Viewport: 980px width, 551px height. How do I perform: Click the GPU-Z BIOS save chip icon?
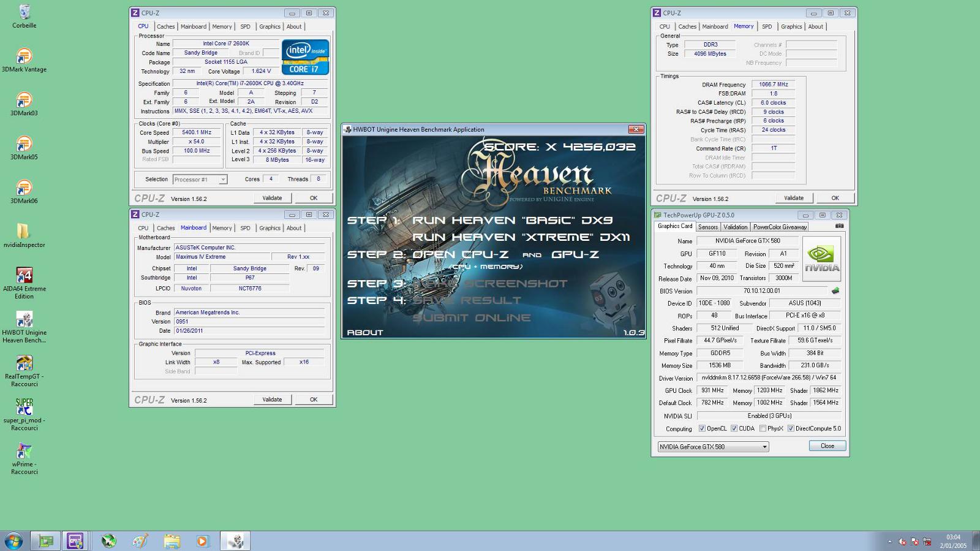835,291
